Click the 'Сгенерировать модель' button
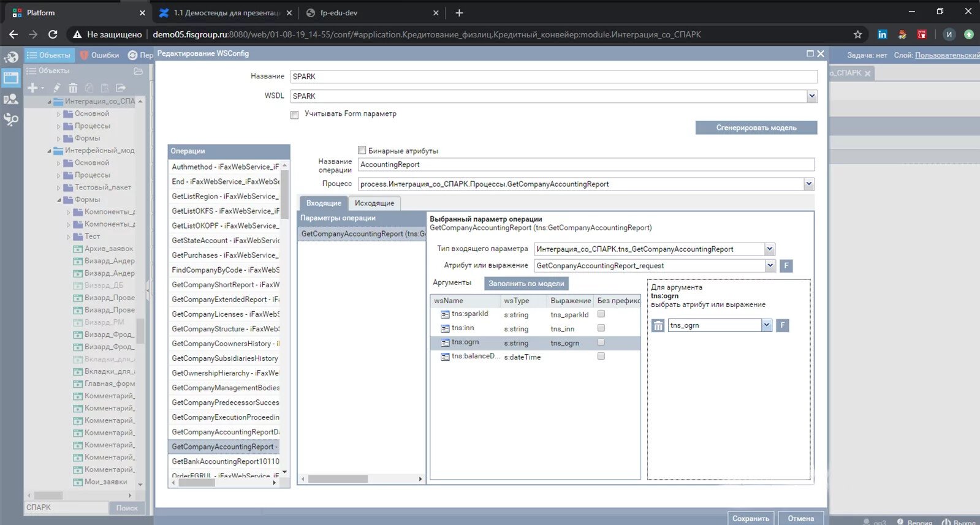 (756, 128)
